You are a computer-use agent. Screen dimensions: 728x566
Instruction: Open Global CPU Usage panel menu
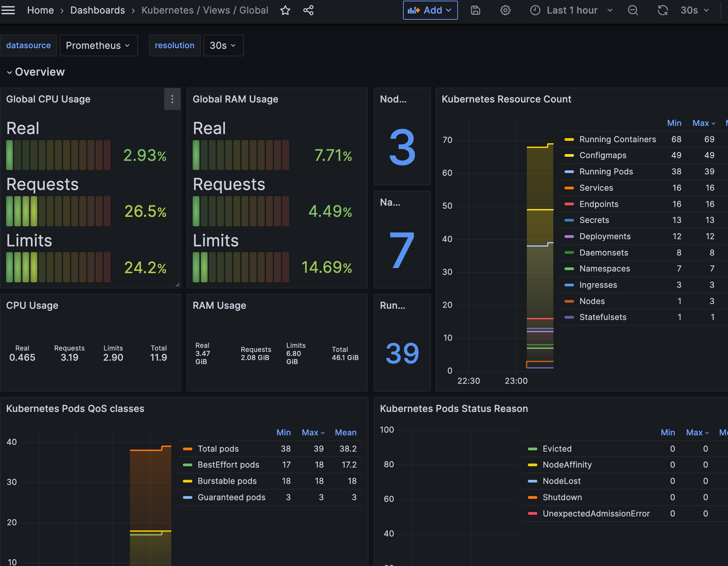(x=172, y=99)
